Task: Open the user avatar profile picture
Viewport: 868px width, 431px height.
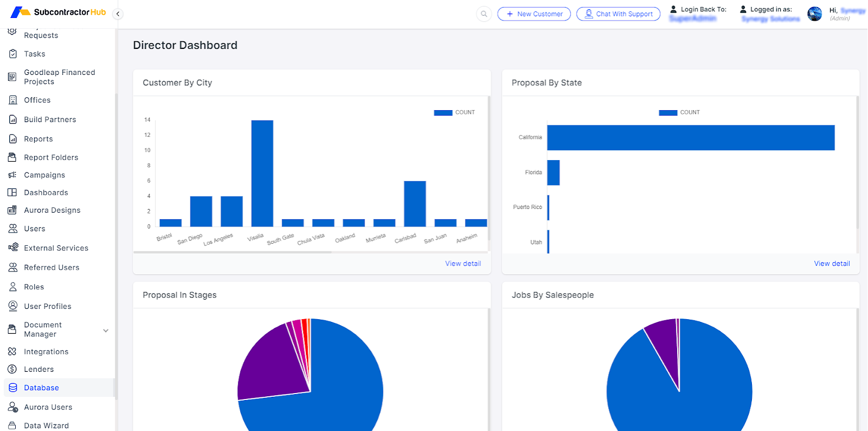Action: (x=814, y=14)
